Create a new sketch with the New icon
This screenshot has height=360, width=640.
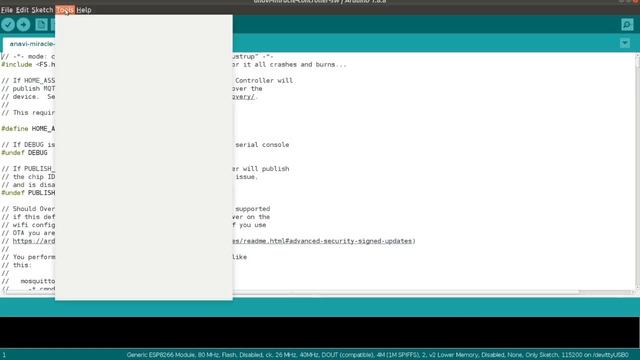pyautogui.click(x=41, y=24)
